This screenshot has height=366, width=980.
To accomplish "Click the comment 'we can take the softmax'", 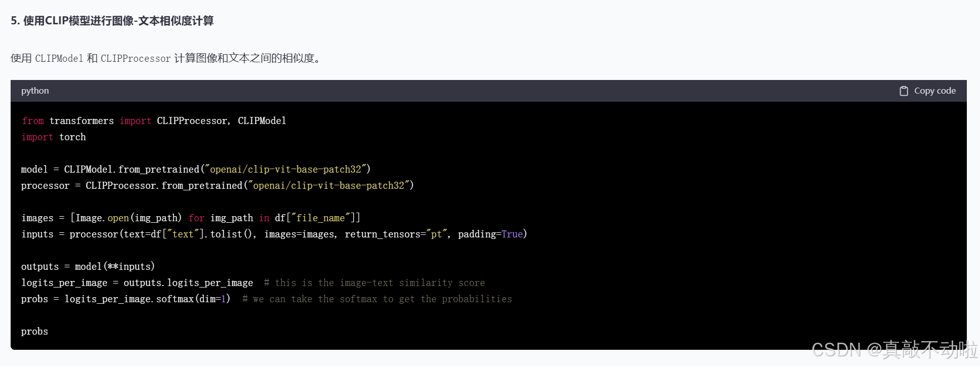I will 377,299.
